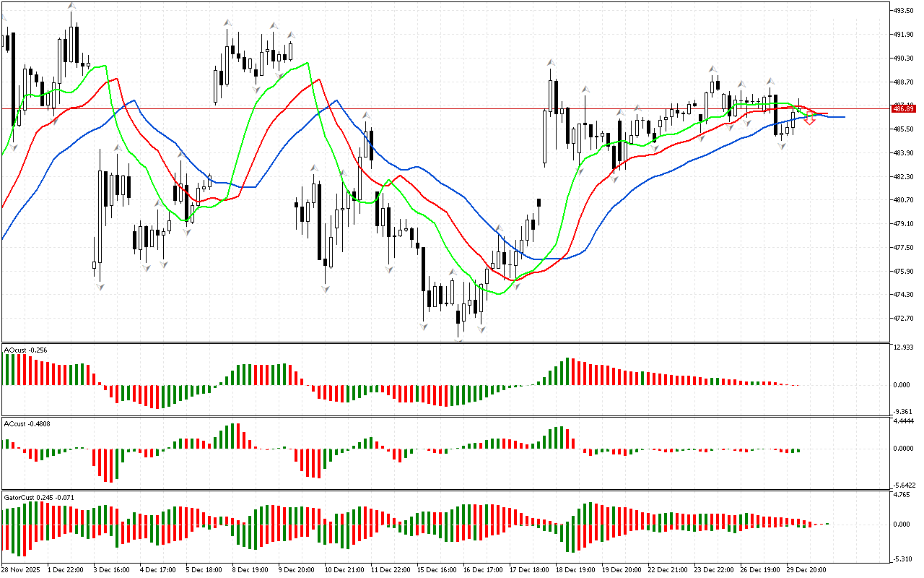Click the 472.70 price scale label
The image size is (924, 578).
(x=904, y=319)
